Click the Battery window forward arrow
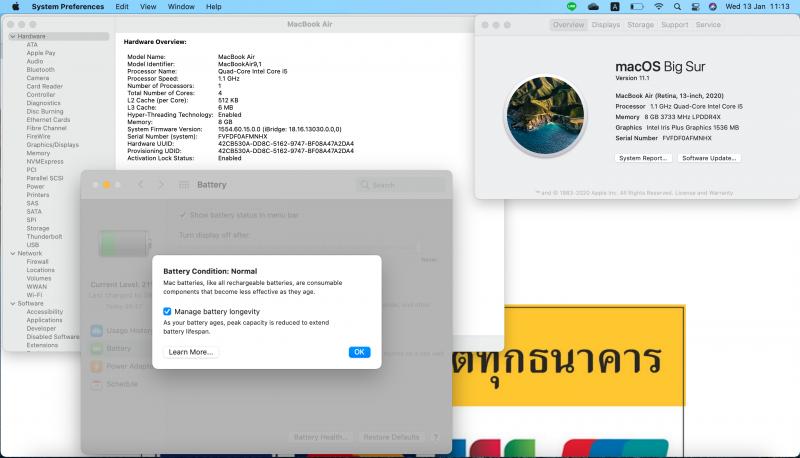 [x=161, y=185]
